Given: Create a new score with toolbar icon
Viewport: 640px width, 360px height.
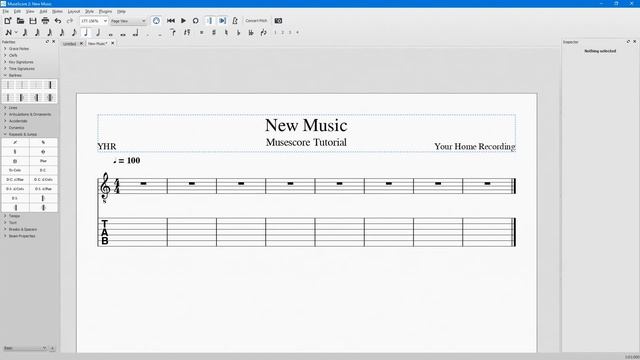Looking at the screenshot, I should [8, 21].
